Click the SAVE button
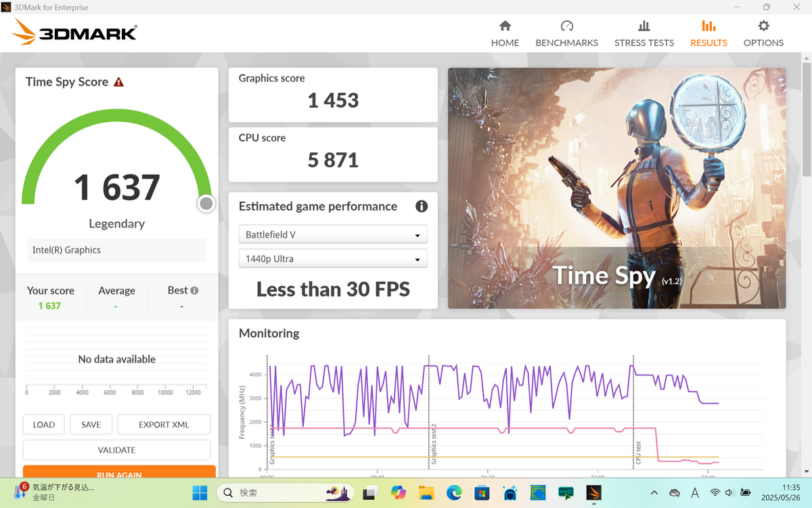 (91, 425)
